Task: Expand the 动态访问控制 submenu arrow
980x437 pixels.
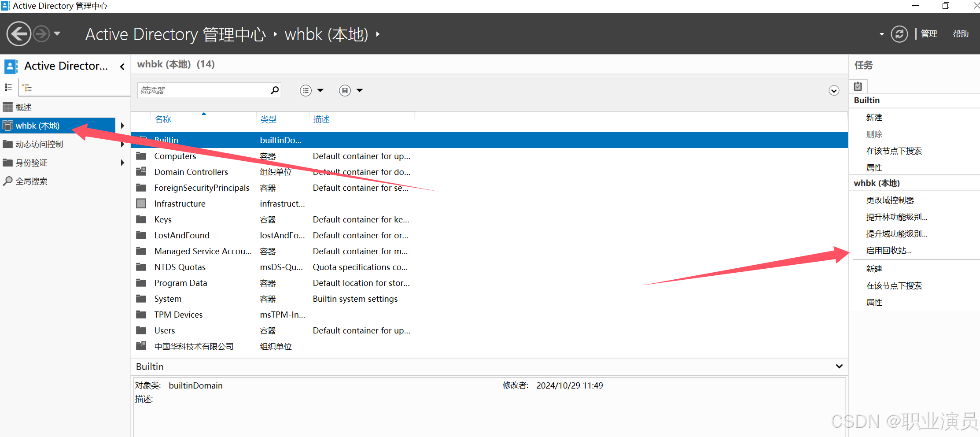Action: [x=122, y=144]
